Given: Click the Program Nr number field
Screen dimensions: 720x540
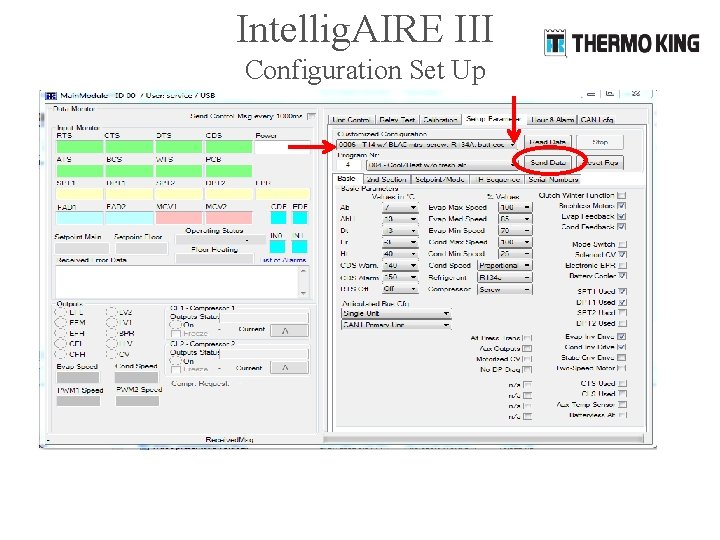Looking at the screenshot, I should pos(348,164).
